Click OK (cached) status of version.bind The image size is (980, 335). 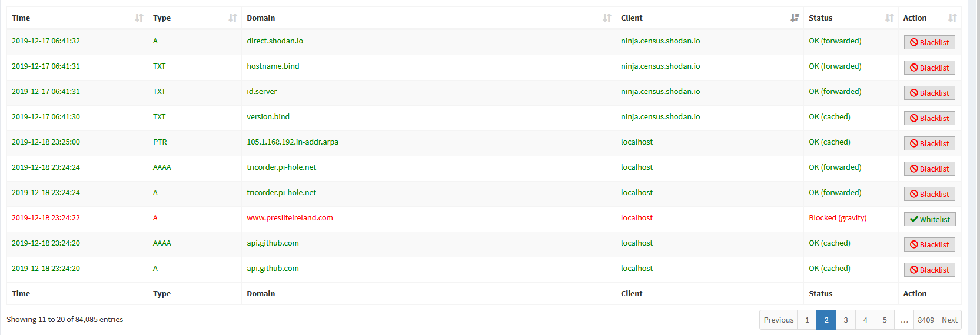pyautogui.click(x=829, y=116)
